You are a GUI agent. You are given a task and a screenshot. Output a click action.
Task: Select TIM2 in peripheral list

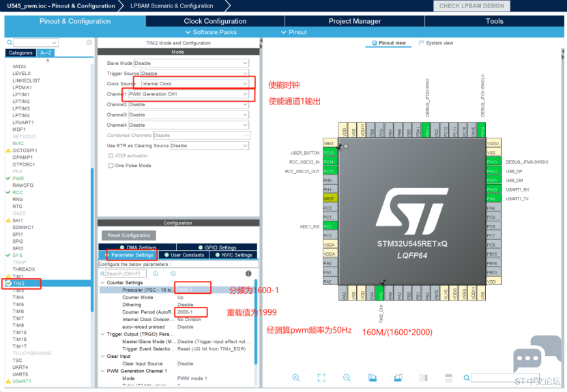(x=18, y=283)
